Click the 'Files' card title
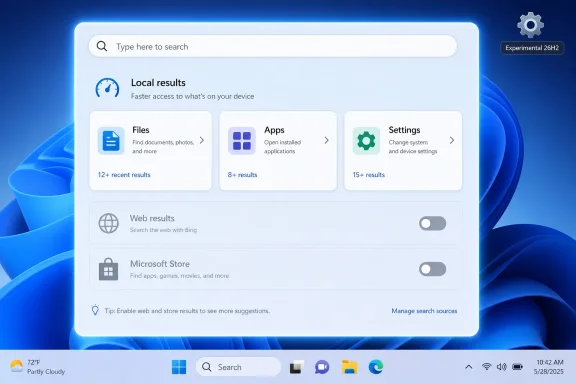The height and width of the screenshot is (384, 576). point(141,130)
